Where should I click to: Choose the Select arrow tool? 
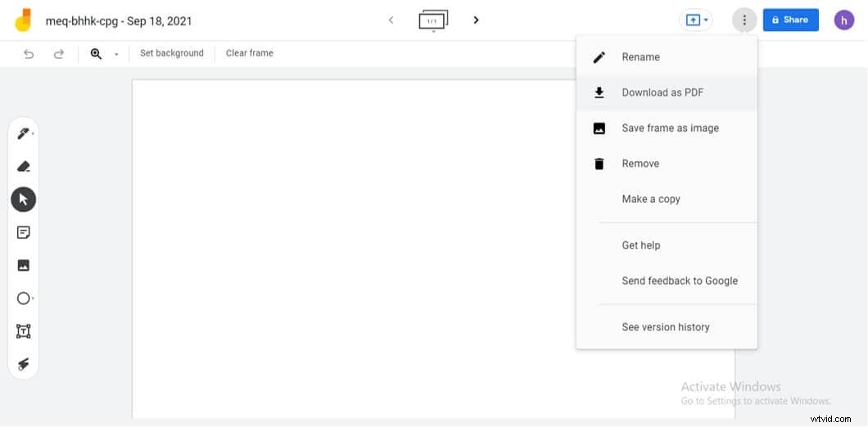23,199
